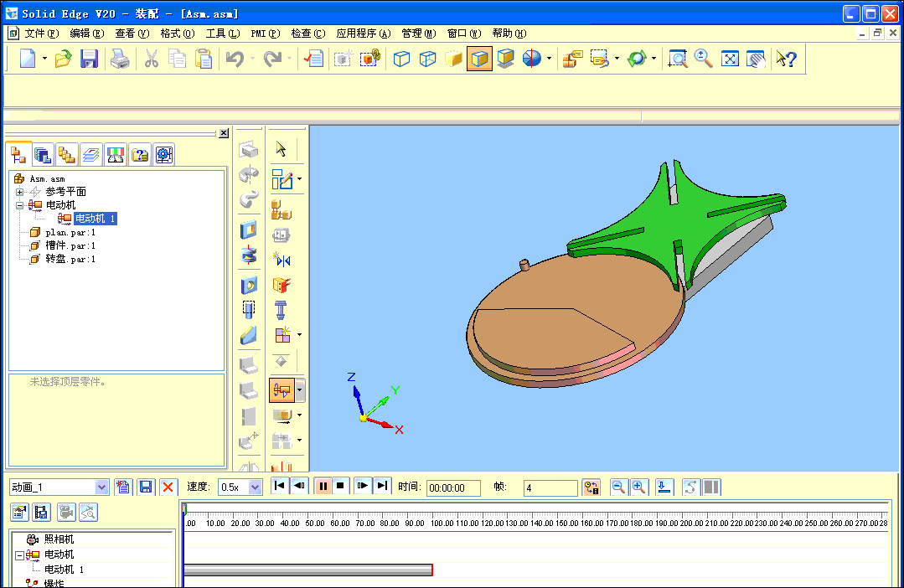Save the assembly with the floppy disk icon
The width and height of the screenshot is (904, 588).
[89, 59]
